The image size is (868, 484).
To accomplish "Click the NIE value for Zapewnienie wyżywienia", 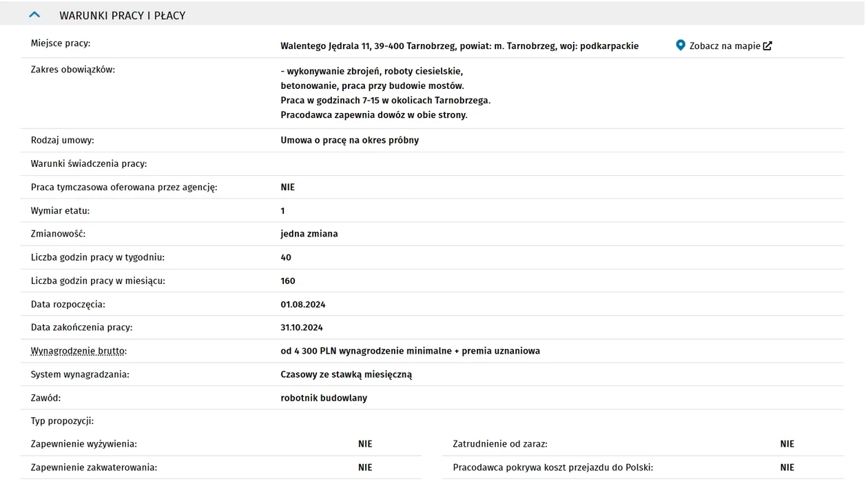I will pyautogui.click(x=365, y=444).
